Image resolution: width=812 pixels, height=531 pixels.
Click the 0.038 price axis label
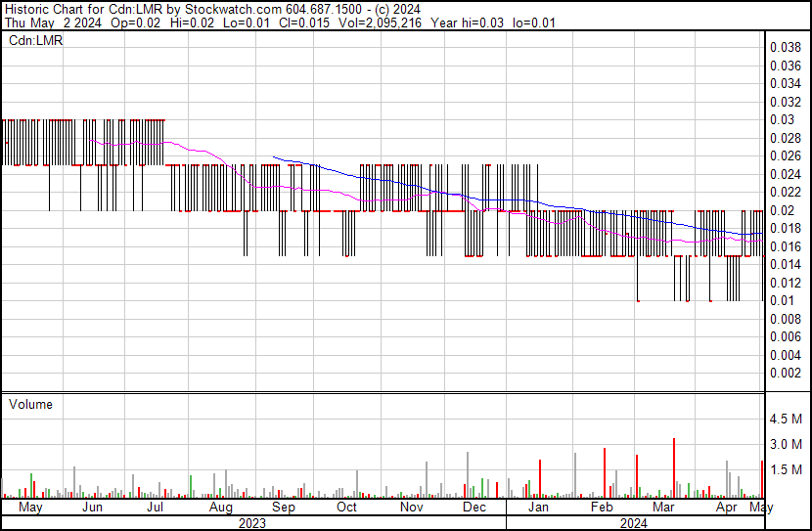click(x=786, y=47)
